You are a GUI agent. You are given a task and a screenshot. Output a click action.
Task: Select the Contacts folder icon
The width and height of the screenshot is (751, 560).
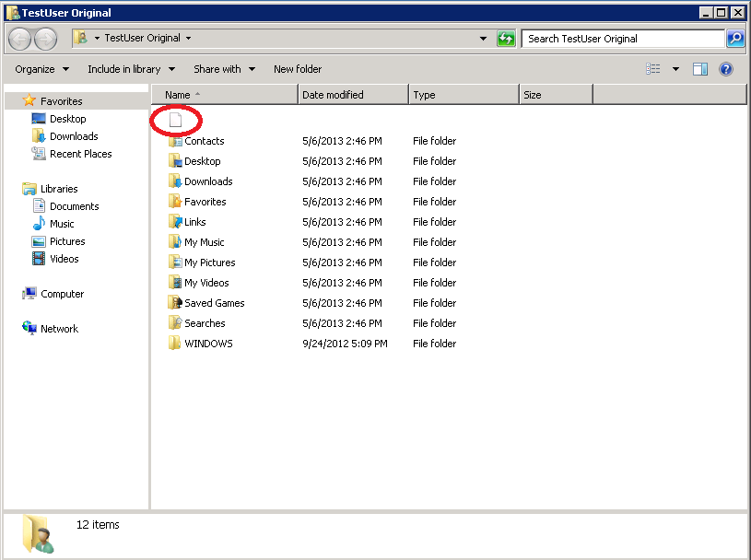click(x=176, y=141)
